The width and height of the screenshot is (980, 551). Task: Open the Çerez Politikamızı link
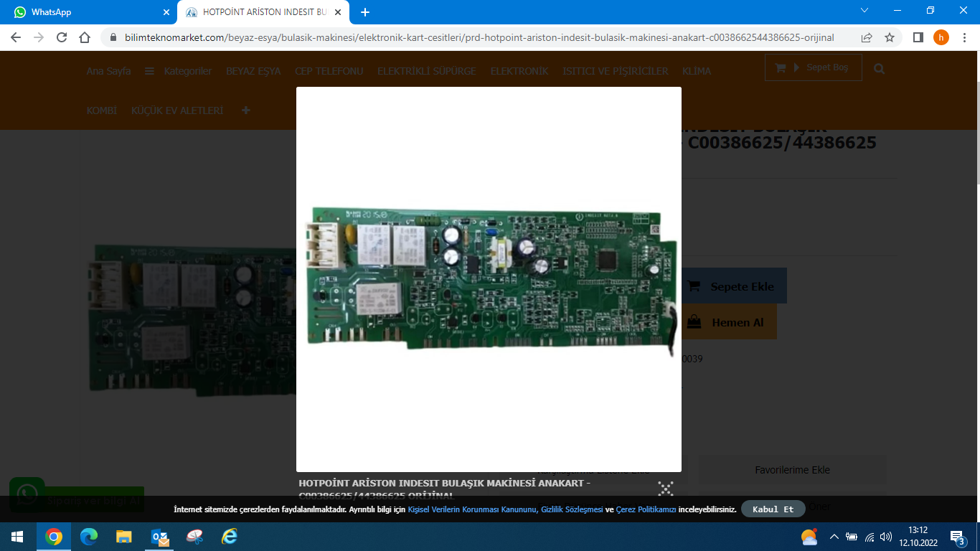pyautogui.click(x=646, y=509)
